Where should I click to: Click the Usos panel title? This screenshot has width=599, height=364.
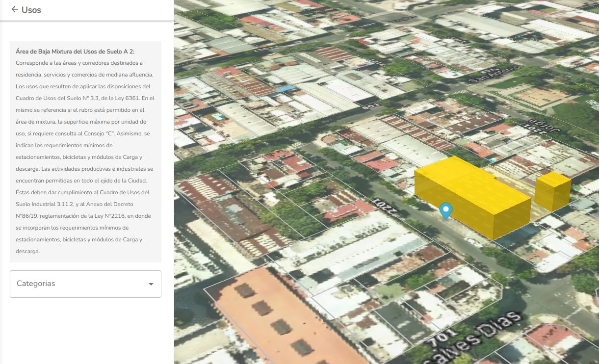pos(31,10)
